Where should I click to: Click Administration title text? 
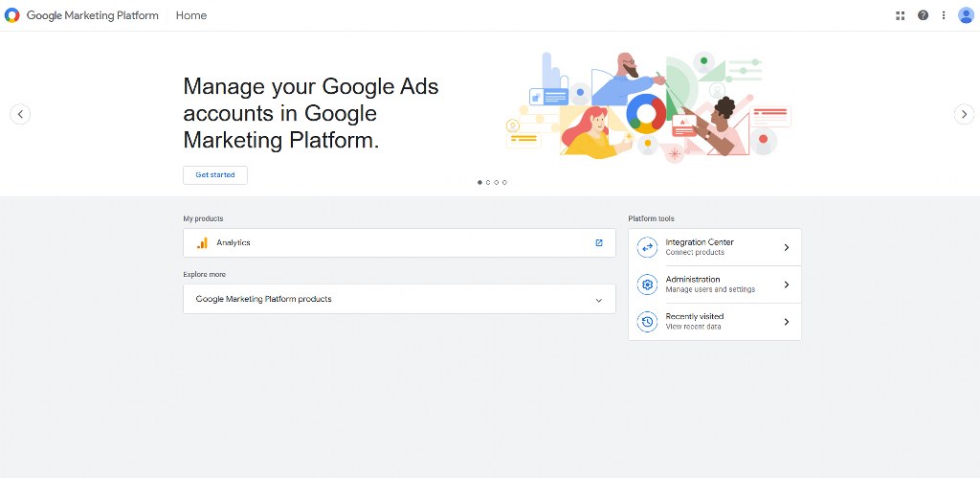coord(693,279)
